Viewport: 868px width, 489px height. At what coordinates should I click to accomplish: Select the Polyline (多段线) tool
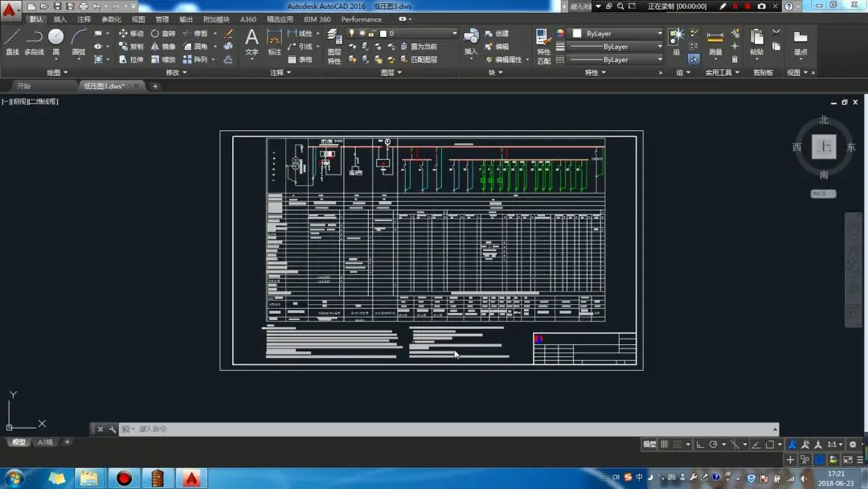coord(34,42)
